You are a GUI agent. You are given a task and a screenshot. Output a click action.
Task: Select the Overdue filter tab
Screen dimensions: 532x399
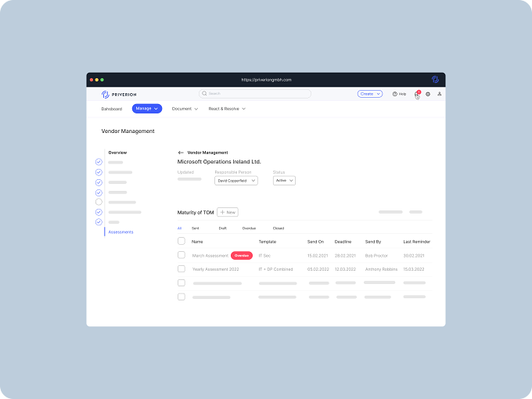pos(249,228)
